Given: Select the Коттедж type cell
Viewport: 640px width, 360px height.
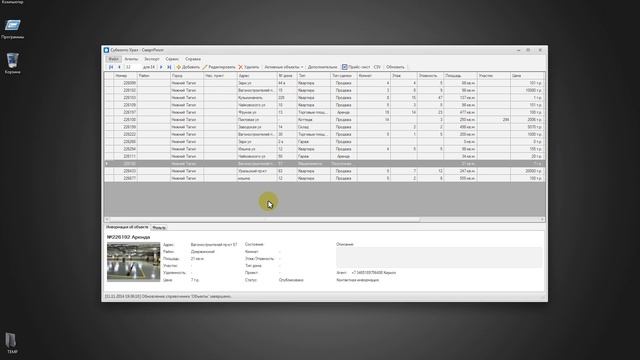Looking at the screenshot, I should coord(313,120).
